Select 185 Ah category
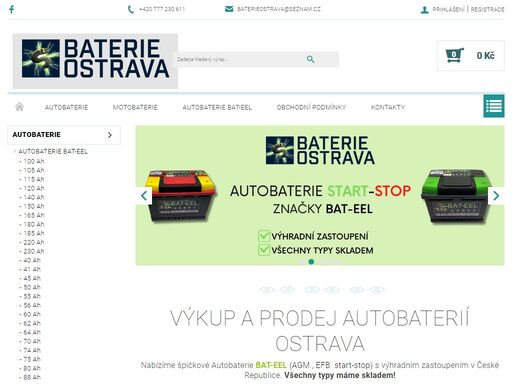Viewport: 512px width, 384px height. [x=34, y=233]
